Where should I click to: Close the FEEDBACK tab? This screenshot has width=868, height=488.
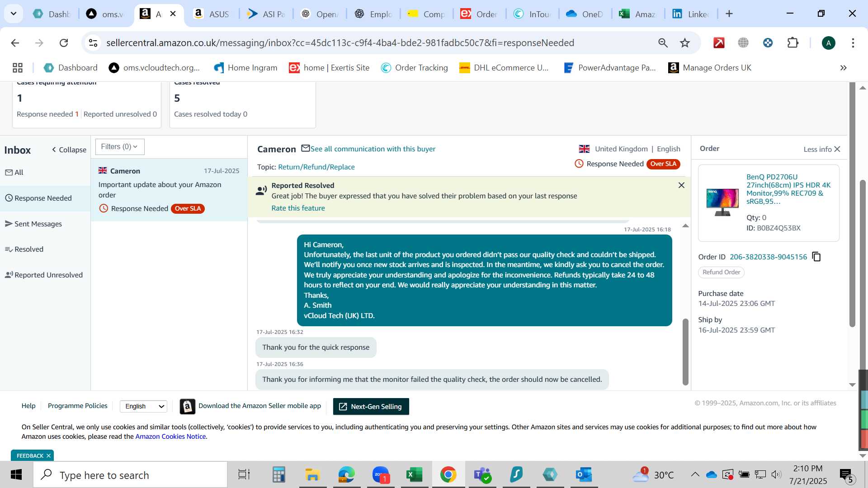(x=48, y=455)
